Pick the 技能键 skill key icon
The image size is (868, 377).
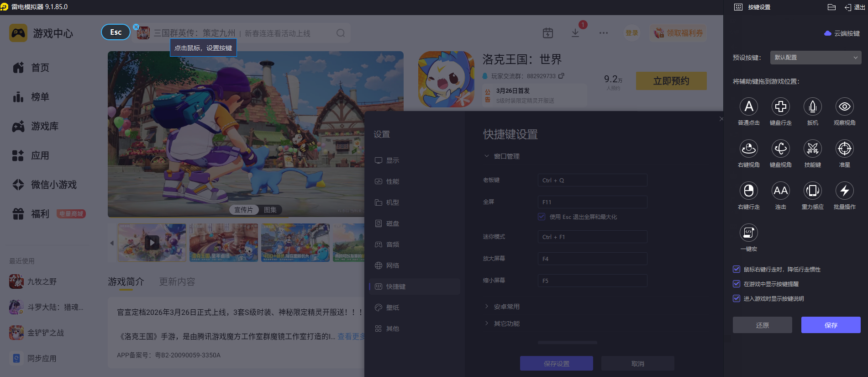(x=813, y=149)
